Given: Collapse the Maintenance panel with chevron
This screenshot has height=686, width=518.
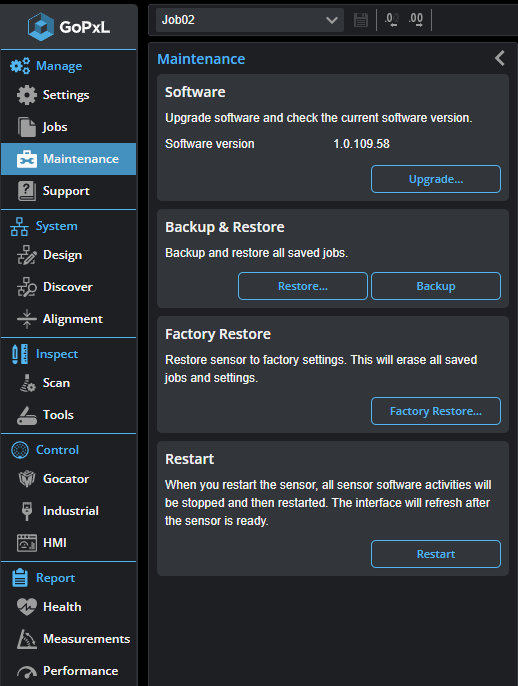Looking at the screenshot, I should tap(500, 58).
